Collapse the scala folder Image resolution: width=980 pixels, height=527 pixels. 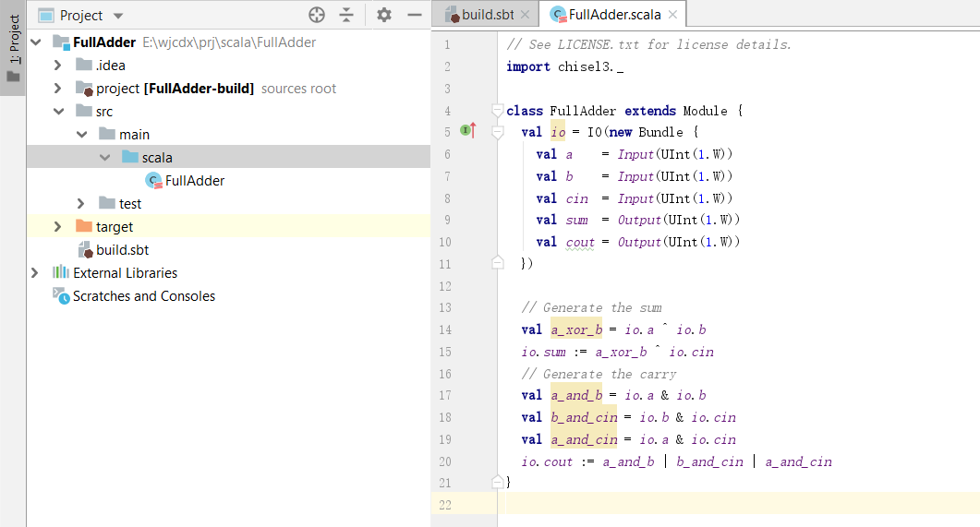[x=105, y=157]
